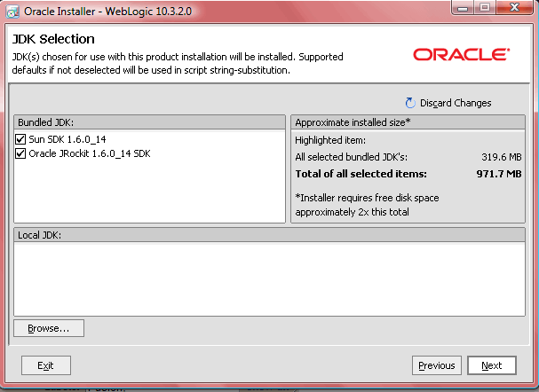Image resolution: width=539 pixels, height=392 pixels.
Task: Maximize the Oracle Installer window
Action: 485,8
